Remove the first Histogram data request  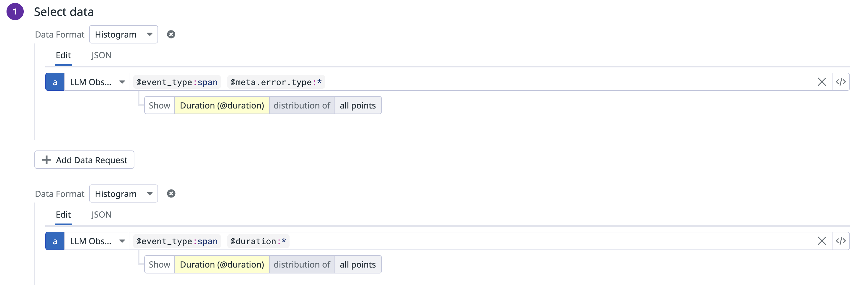coord(171,34)
